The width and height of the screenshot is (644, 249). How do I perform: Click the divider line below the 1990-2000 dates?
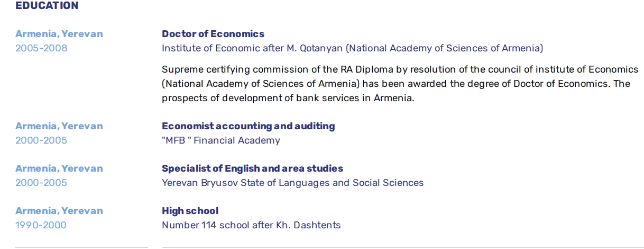[81, 247]
